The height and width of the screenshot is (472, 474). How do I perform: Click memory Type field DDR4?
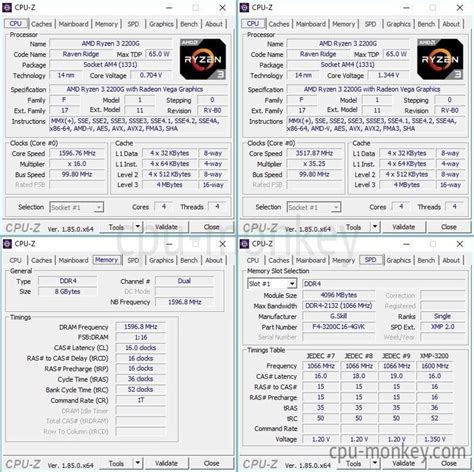click(68, 281)
